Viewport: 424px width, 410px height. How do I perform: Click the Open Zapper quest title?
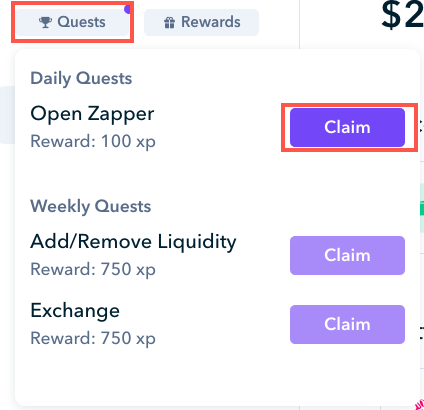(x=92, y=114)
